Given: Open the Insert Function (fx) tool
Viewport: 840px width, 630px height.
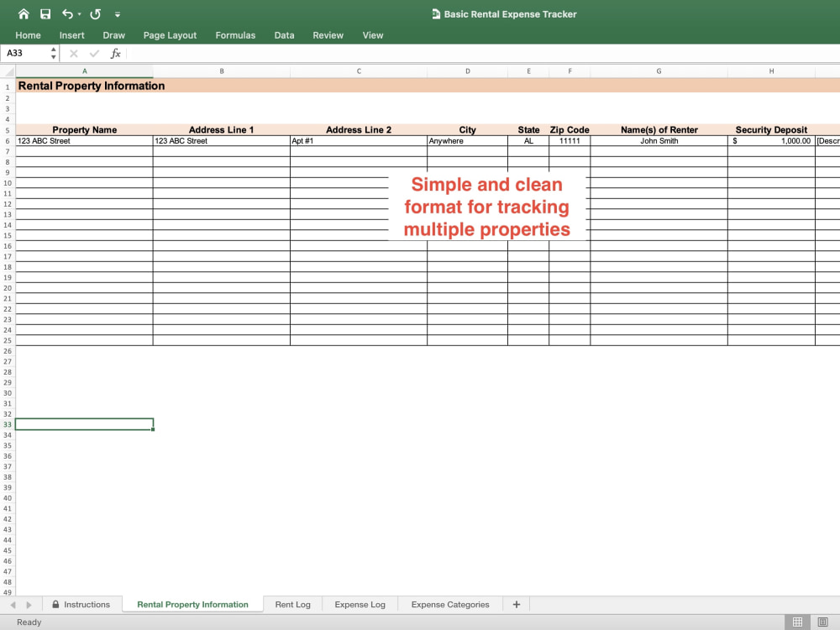Looking at the screenshot, I should coord(115,52).
